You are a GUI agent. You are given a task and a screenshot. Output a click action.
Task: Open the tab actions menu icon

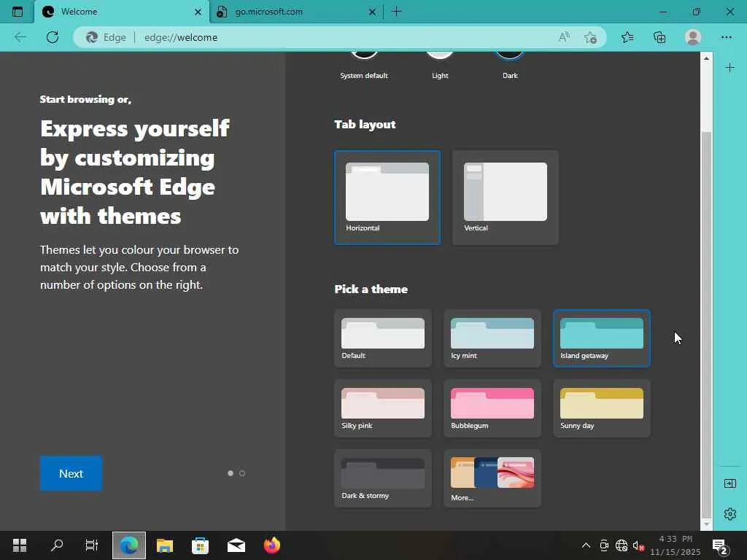click(18, 12)
